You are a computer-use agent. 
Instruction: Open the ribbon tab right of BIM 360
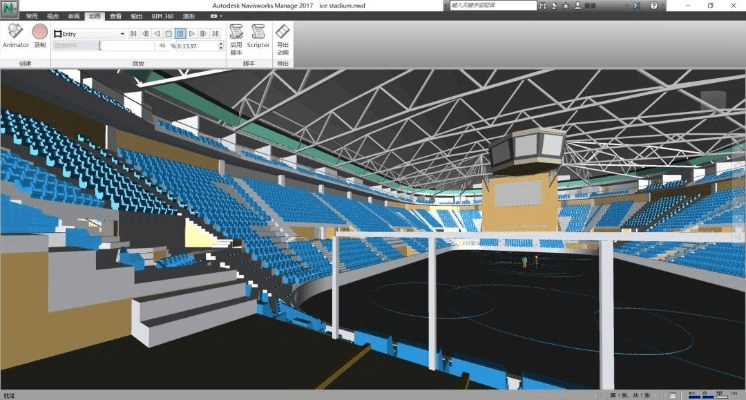187,17
